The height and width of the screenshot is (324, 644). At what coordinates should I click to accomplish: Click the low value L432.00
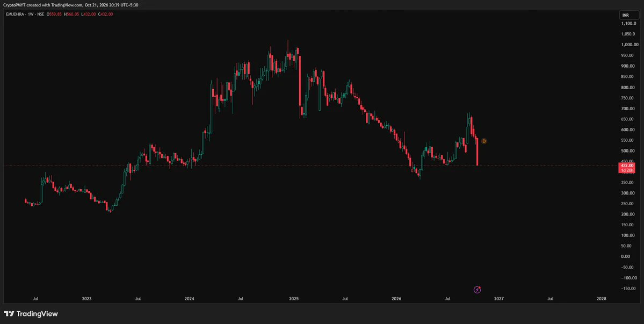click(88, 14)
